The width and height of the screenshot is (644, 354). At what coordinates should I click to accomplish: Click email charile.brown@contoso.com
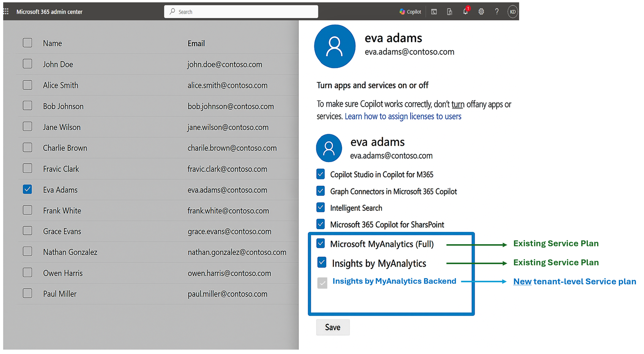click(232, 148)
